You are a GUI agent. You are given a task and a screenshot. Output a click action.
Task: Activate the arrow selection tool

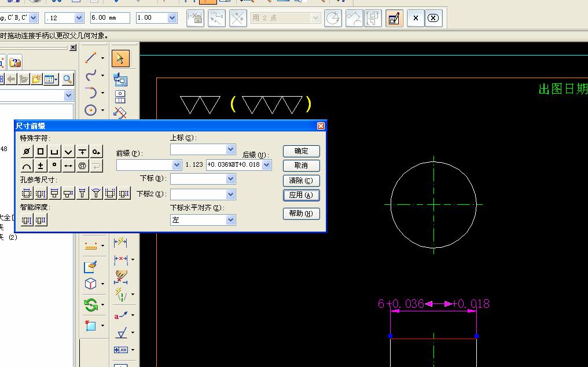(120, 58)
